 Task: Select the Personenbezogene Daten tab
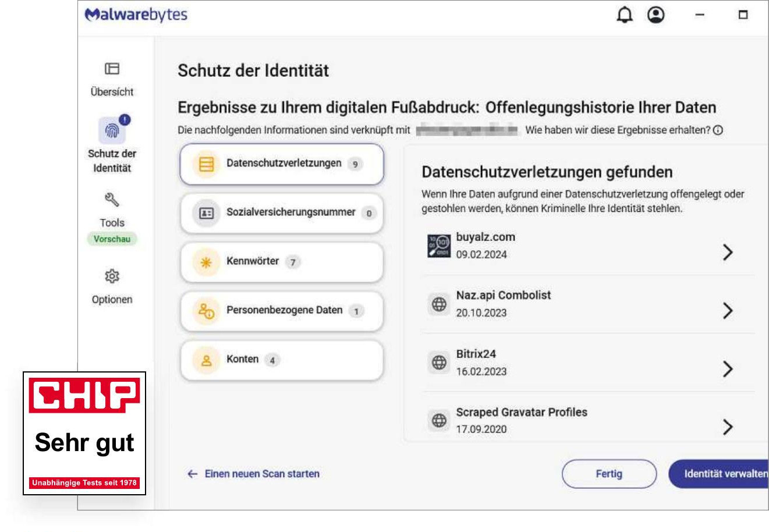pos(282,311)
